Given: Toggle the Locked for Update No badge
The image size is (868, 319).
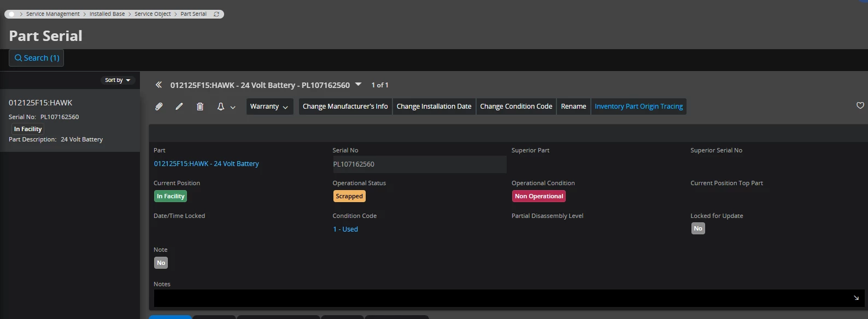Looking at the screenshot, I should [698, 229].
